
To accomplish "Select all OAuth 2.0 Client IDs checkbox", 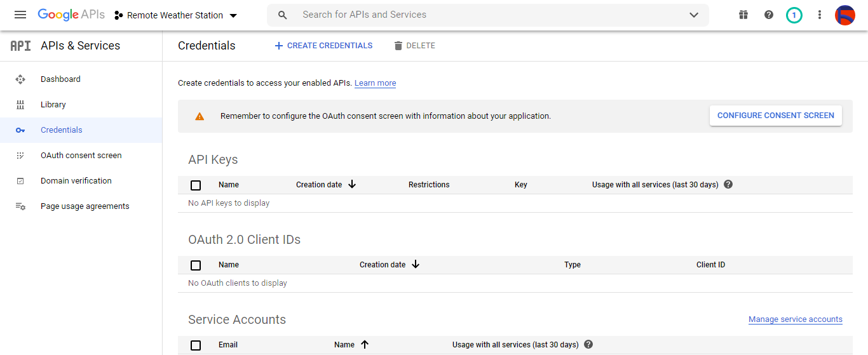I will tap(196, 265).
